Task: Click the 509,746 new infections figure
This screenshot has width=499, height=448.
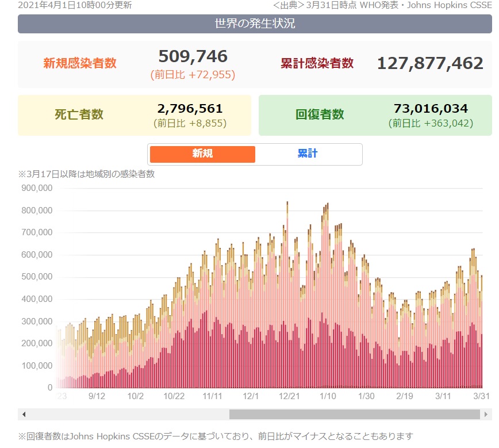Action: click(193, 56)
